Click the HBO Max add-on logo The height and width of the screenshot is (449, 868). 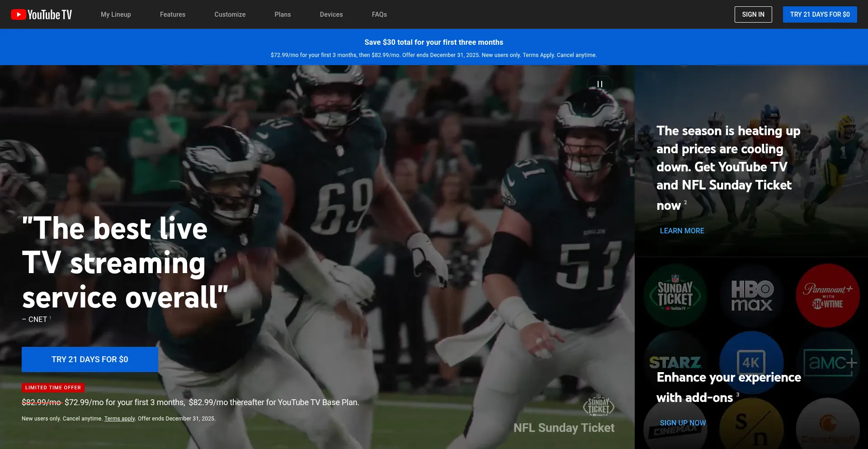point(752,296)
